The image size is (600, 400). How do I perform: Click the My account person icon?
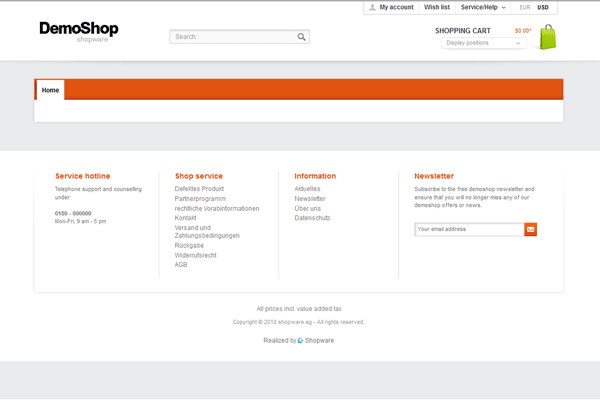click(373, 7)
